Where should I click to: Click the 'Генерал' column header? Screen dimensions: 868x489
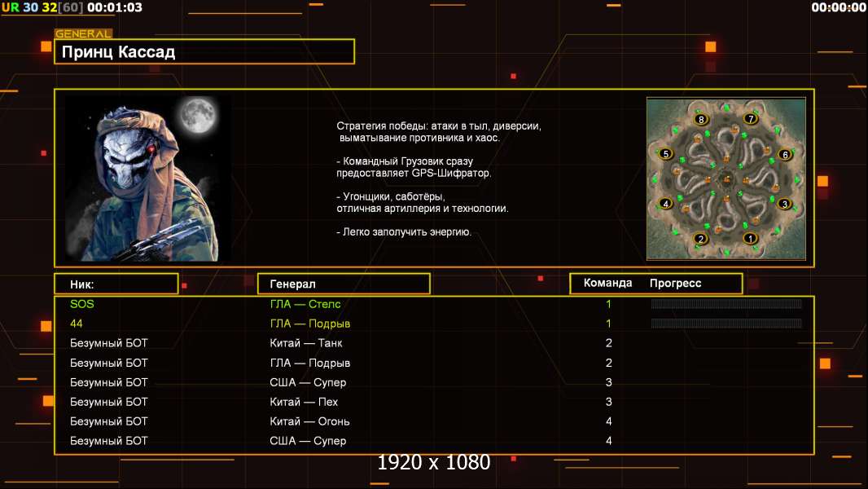pyautogui.click(x=344, y=284)
